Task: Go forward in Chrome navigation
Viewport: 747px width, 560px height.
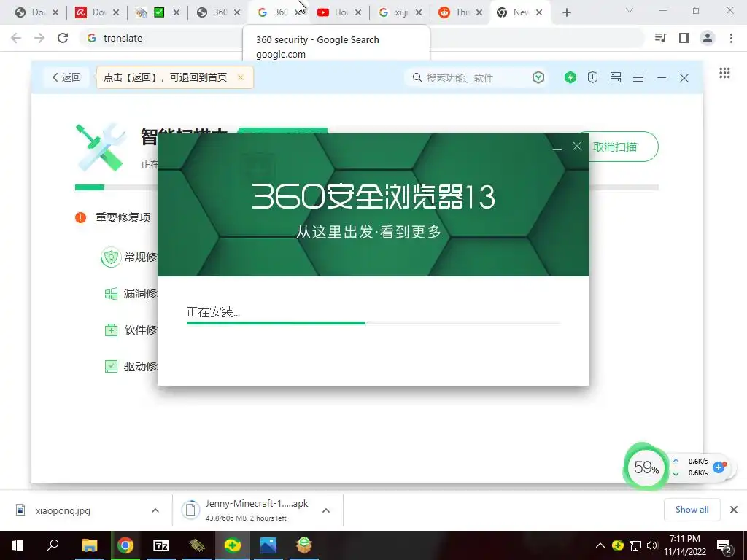Action: pos(39,38)
